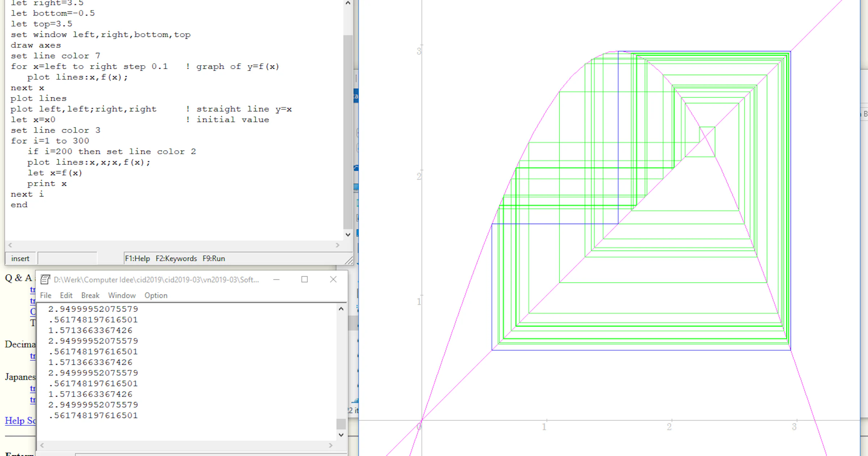Viewport: 868px width, 456px height.
Task: Click the editor scroll-down arrow
Action: [348, 235]
